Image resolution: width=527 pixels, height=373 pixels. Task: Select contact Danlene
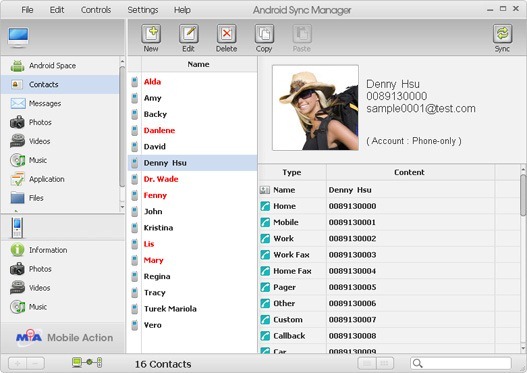192,130
